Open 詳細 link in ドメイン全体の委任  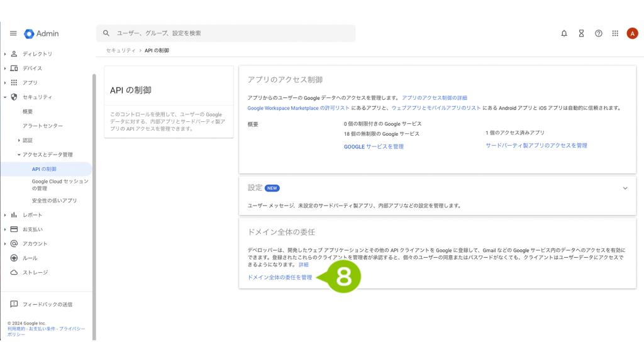[x=304, y=265]
